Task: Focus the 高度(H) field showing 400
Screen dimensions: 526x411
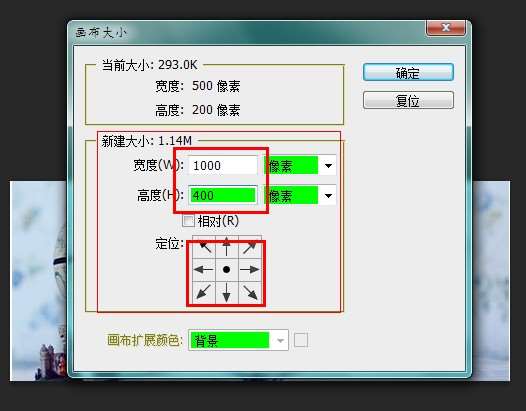Action: (x=223, y=195)
